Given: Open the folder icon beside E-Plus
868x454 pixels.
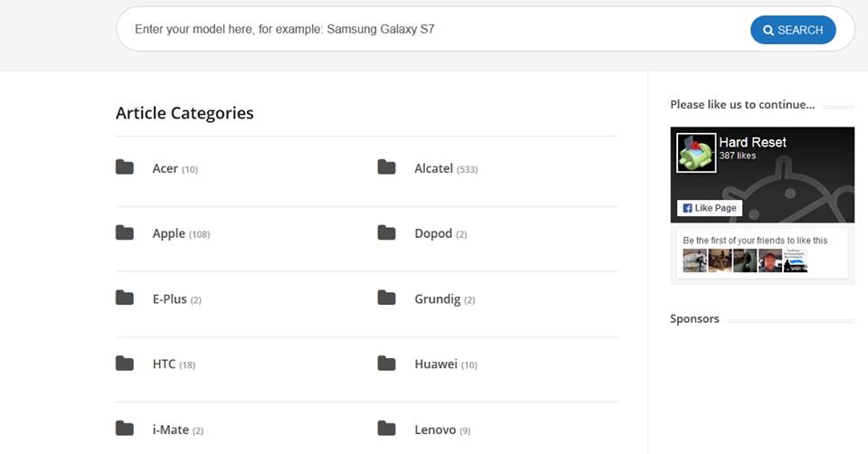Looking at the screenshot, I should coord(125,298).
